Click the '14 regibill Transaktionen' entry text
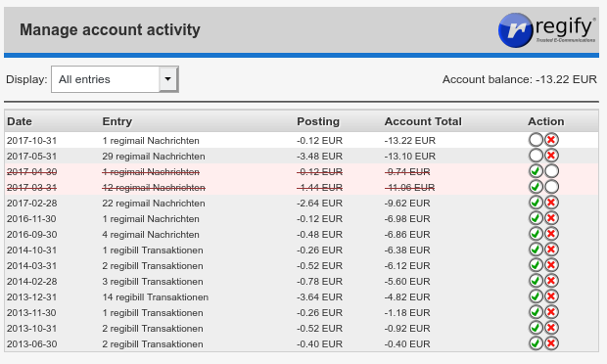Viewport: 607px width, 364px height. click(x=156, y=297)
